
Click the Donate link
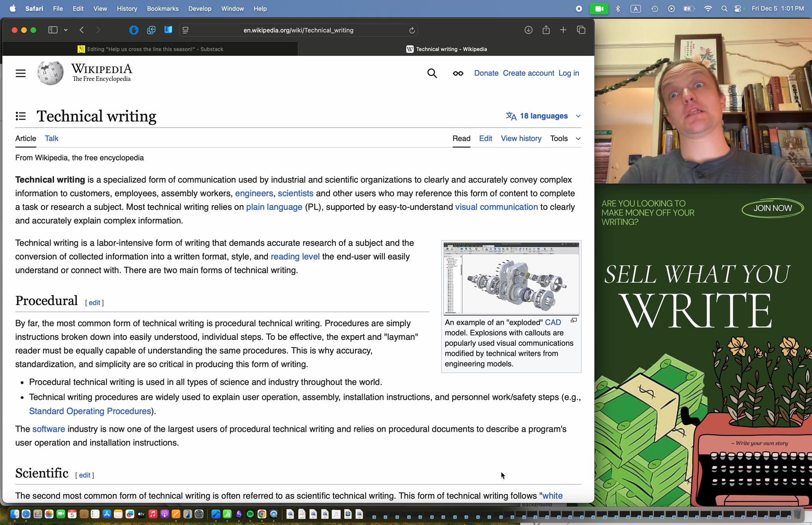point(486,73)
